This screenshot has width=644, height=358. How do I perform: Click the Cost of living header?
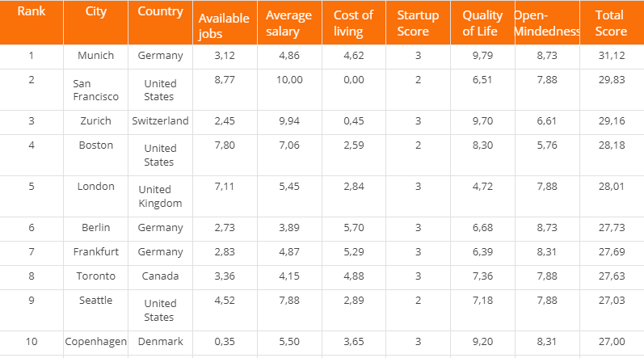coord(353,23)
